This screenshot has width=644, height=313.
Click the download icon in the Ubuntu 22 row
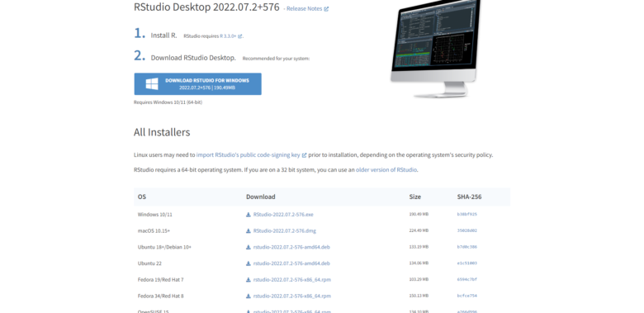click(248, 263)
